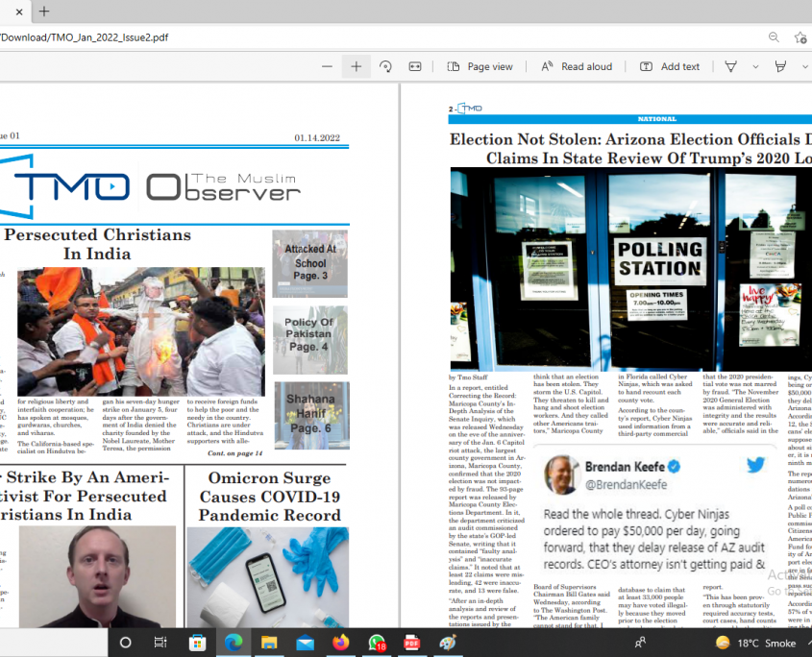The width and height of the screenshot is (812, 657).
Task: Select the Draw pen tool
Action: [730, 67]
